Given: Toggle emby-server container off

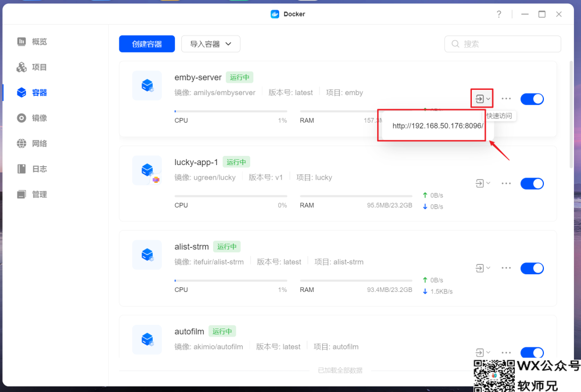Looking at the screenshot, I should 532,99.
